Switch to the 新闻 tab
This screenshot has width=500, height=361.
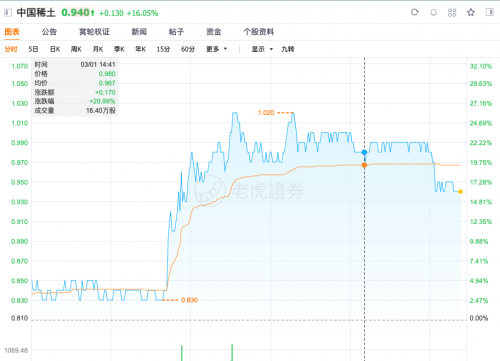click(139, 32)
